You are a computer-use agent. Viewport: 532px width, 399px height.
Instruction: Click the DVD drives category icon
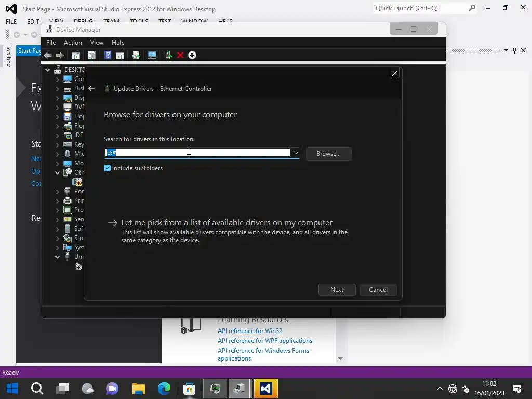coord(68,107)
